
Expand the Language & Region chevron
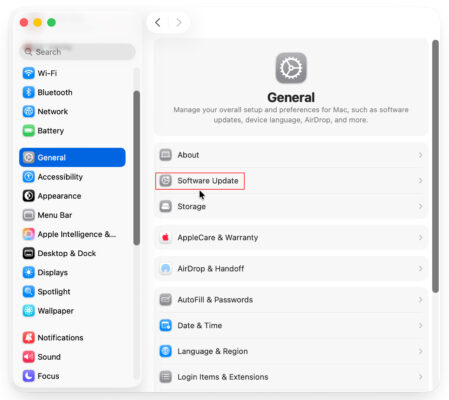coord(420,351)
